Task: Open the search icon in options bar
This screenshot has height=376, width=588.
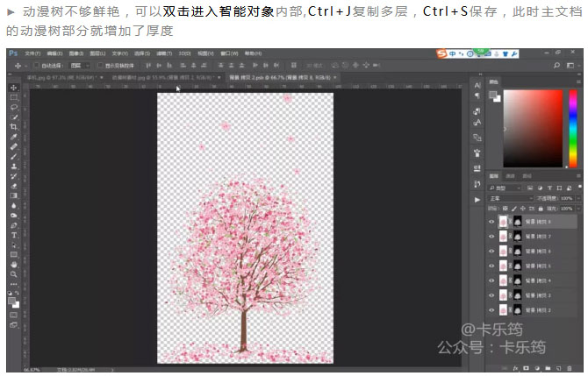Action: point(557,66)
